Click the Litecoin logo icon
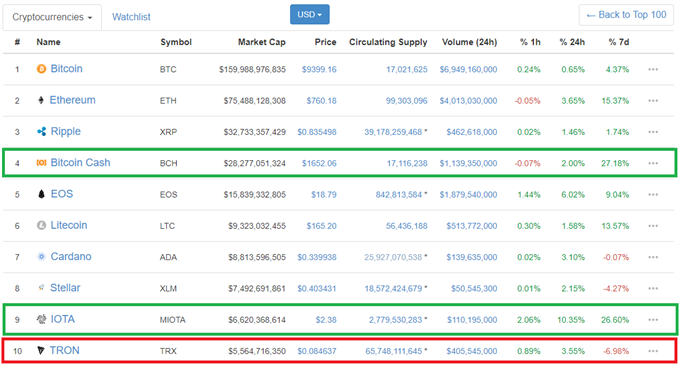 coord(41,225)
